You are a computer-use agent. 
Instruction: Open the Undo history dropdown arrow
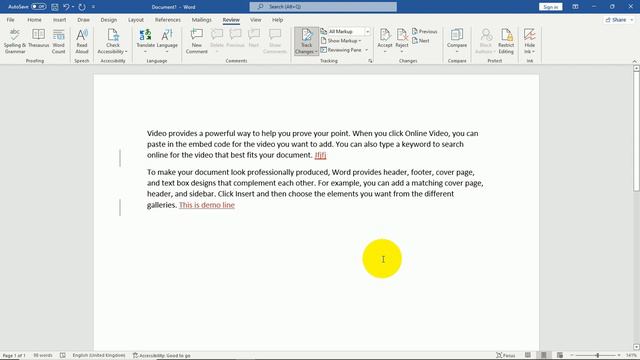73,7
